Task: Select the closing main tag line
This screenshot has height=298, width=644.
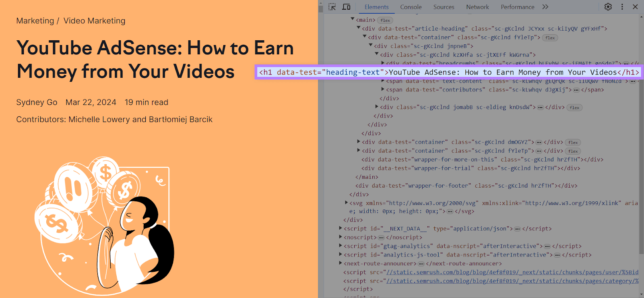Action: point(367,177)
